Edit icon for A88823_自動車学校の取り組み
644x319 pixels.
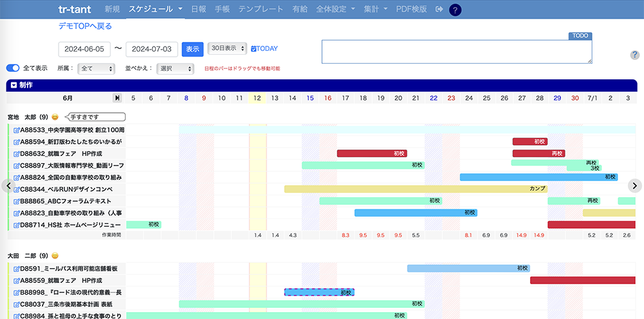(17, 213)
